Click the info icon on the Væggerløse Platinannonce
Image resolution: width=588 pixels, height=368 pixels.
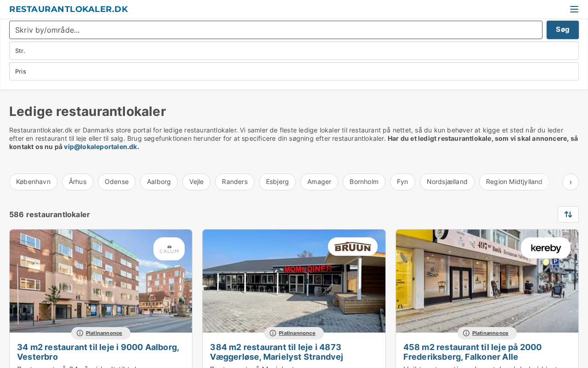click(x=273, y=333)
